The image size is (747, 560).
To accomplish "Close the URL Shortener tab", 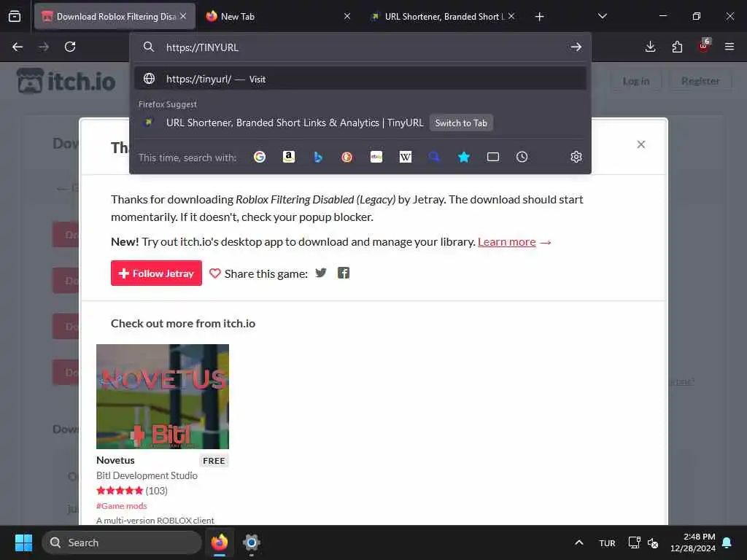I will (x=511, y=16).
